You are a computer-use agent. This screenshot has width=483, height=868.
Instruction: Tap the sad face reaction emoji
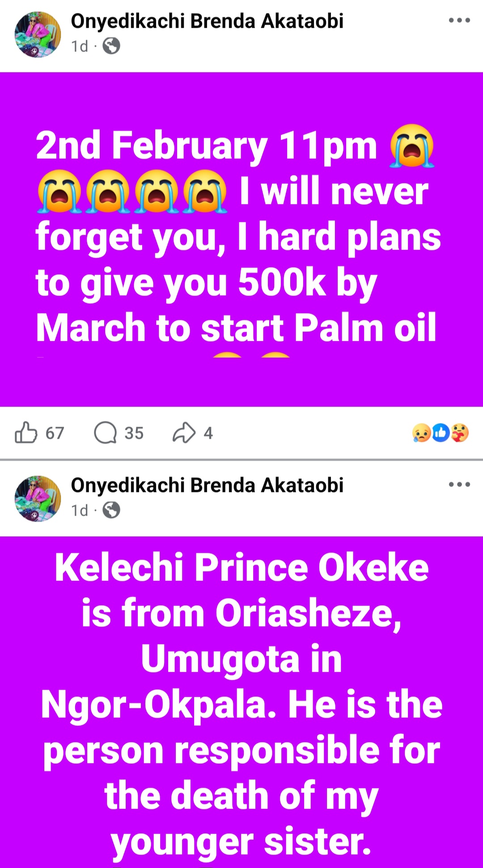click(422, 432)
